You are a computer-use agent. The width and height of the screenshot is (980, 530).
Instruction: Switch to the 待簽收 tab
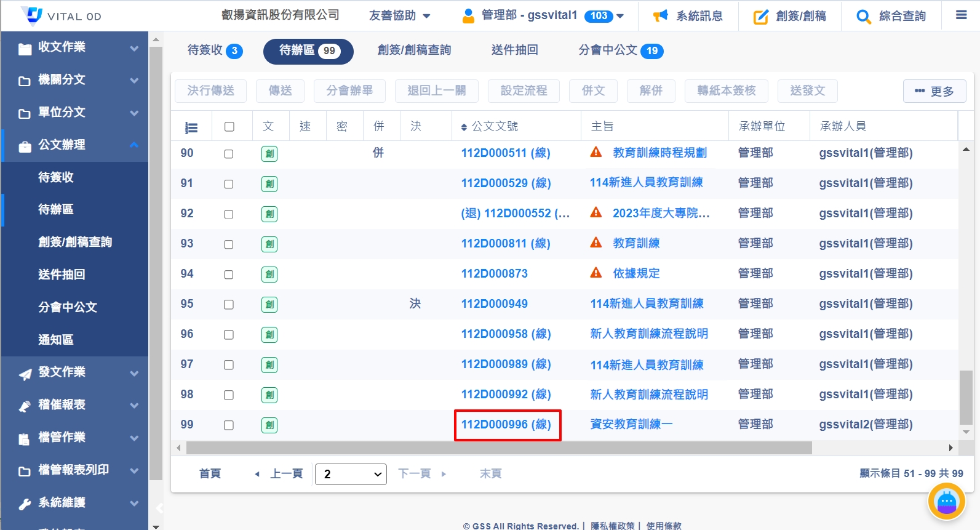point(214,50)
